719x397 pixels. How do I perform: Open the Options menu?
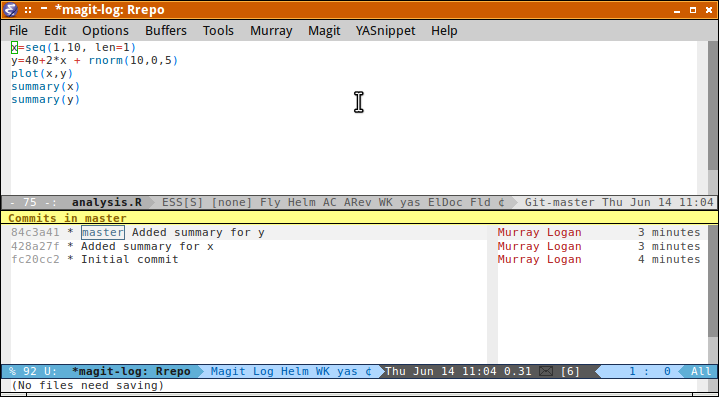point(105,31)
